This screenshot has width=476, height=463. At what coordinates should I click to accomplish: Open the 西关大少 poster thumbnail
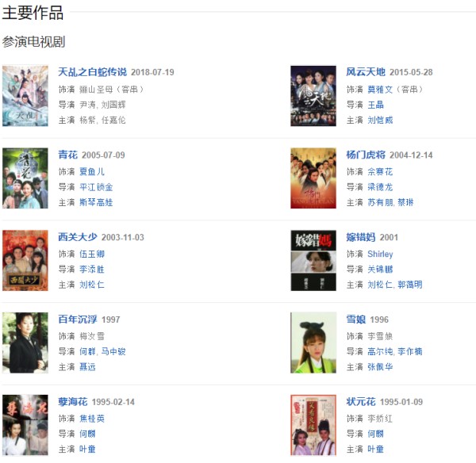click(x=25, y=260)
